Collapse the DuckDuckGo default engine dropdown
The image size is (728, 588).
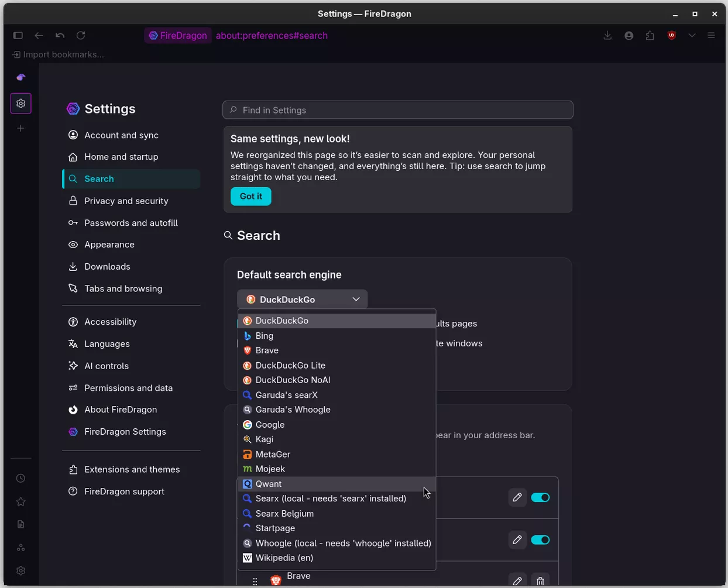click(302, 300)
